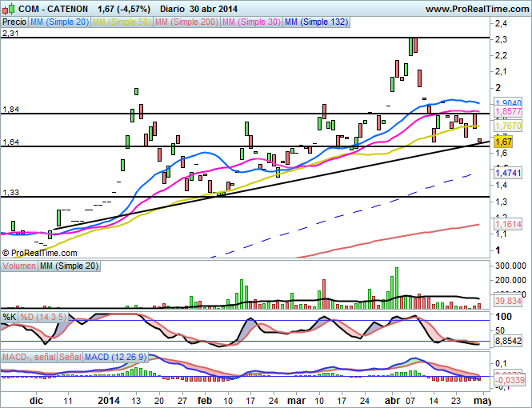Click the mar month label on time axis

click(x=296, y=401)
